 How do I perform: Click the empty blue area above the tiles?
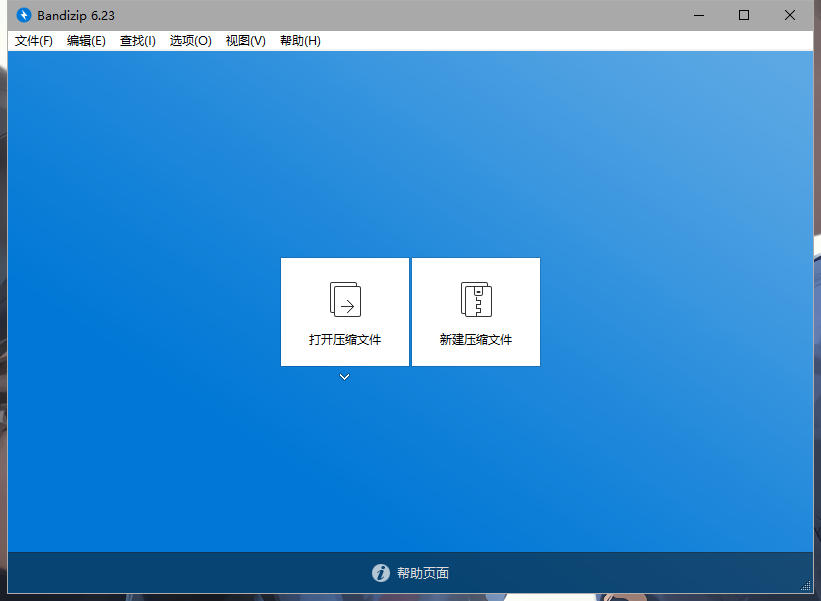pos(410,150)
